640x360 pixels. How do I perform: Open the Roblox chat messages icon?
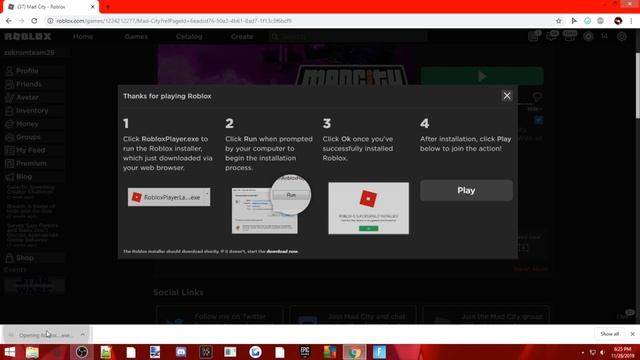click(552, 36)
